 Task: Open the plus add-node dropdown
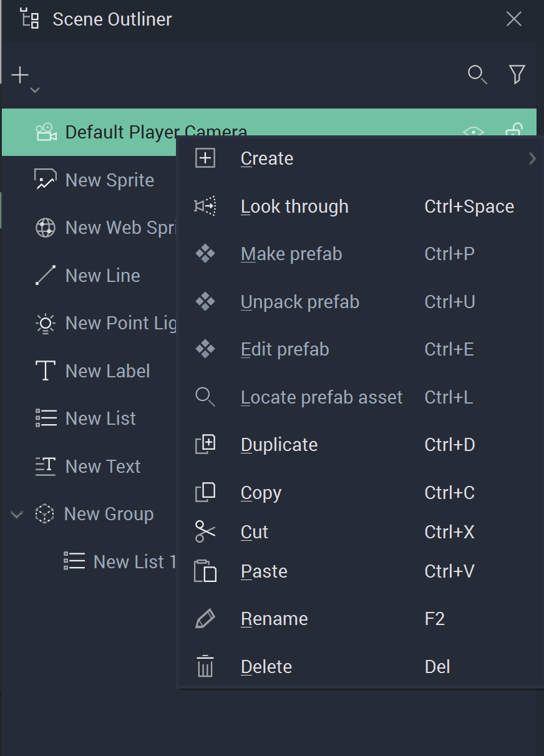[x=24, y=78]
